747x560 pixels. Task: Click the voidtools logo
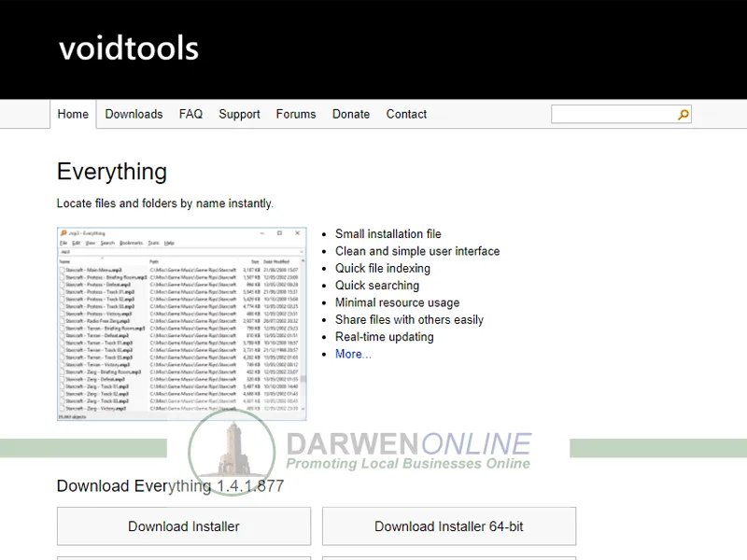coord(128,49)
